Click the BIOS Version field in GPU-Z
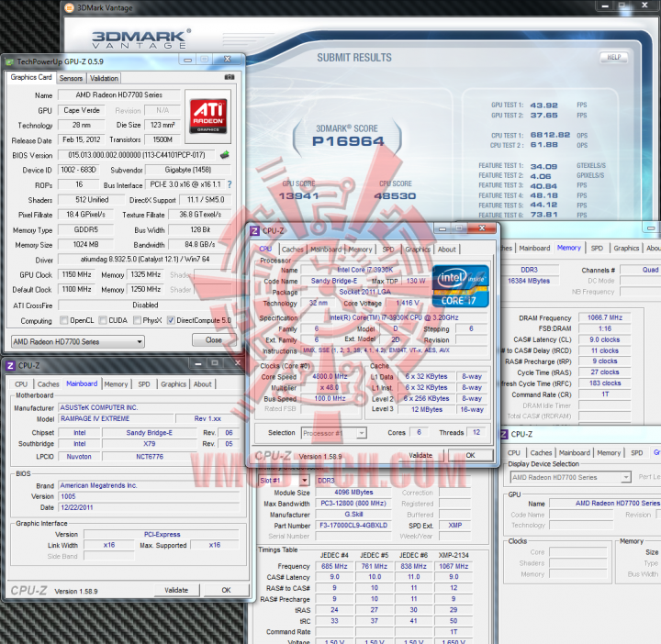The image size is (661, 644). (137, 155)
